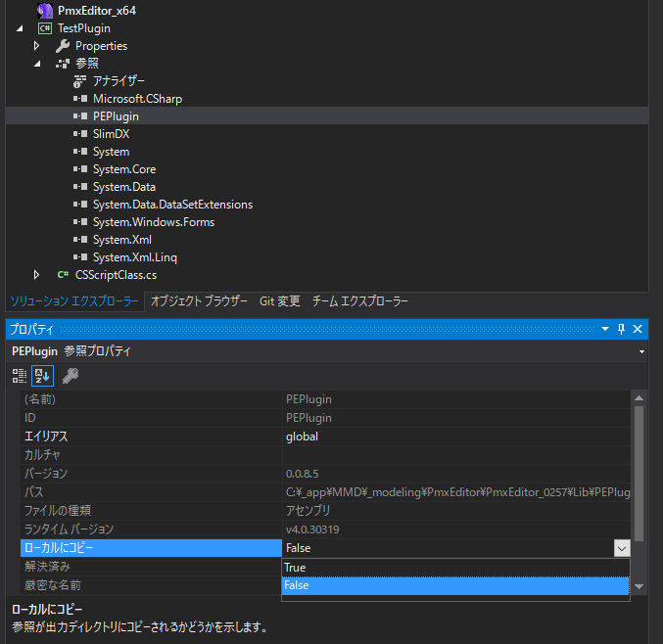Image resolution: width=663 pixels, height=644 pixels.
Task: Choose True in the dropdown list
Action: 455,568
